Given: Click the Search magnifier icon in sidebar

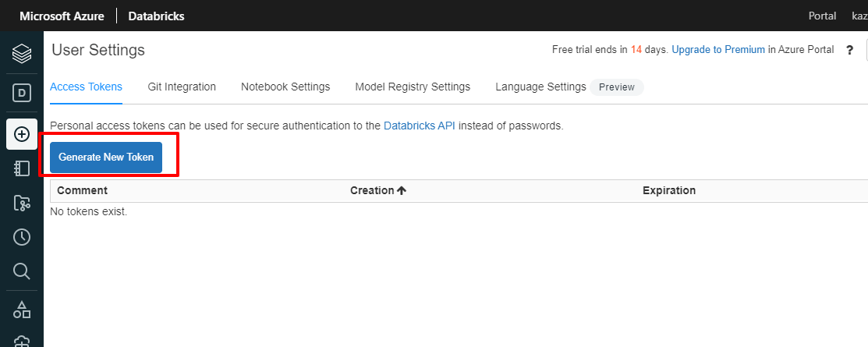Looking at the screenshot, I should (22, 271).
